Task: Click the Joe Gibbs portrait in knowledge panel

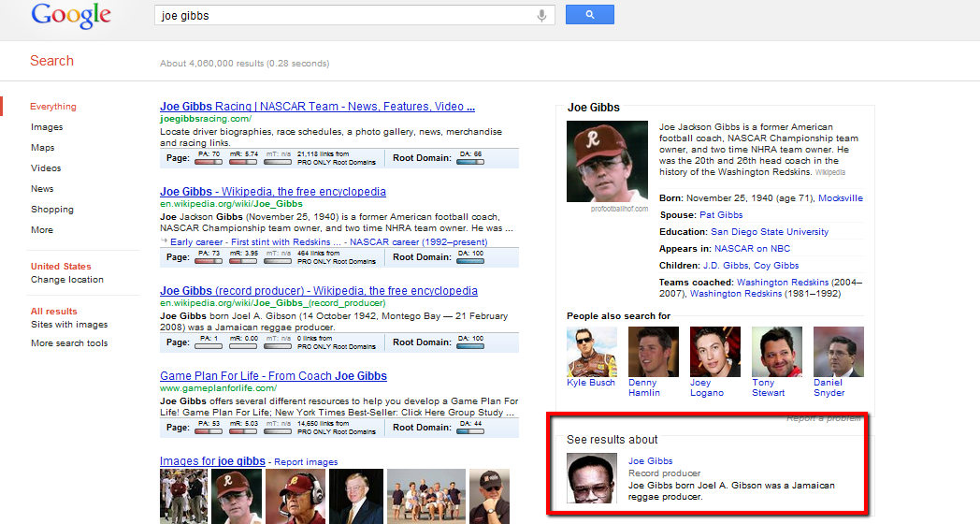Action: coord(607,161)
